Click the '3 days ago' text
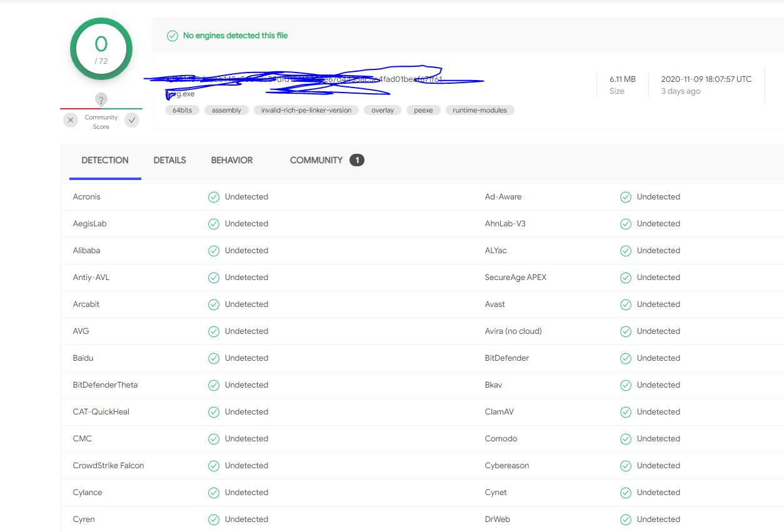Image resolution: width=784 pixels, height=532 pixels. 681,91
